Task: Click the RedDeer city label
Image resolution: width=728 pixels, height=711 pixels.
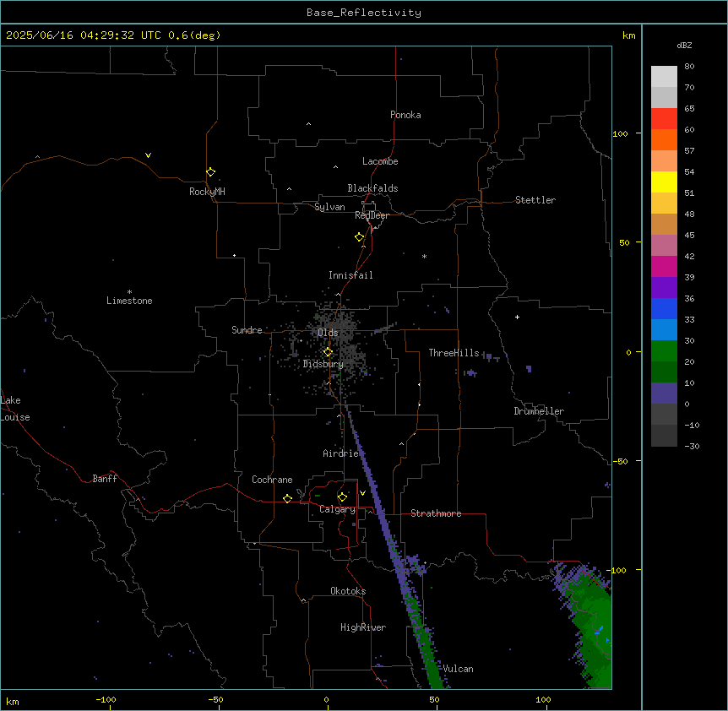Action: tap(372, 215)
